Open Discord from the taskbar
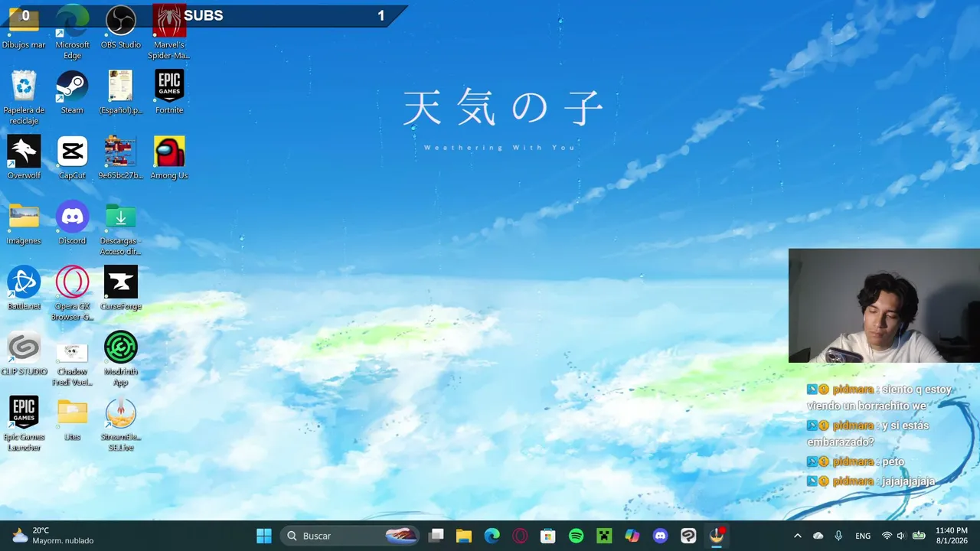Screen dimensions: 980x551 [660, 536]
